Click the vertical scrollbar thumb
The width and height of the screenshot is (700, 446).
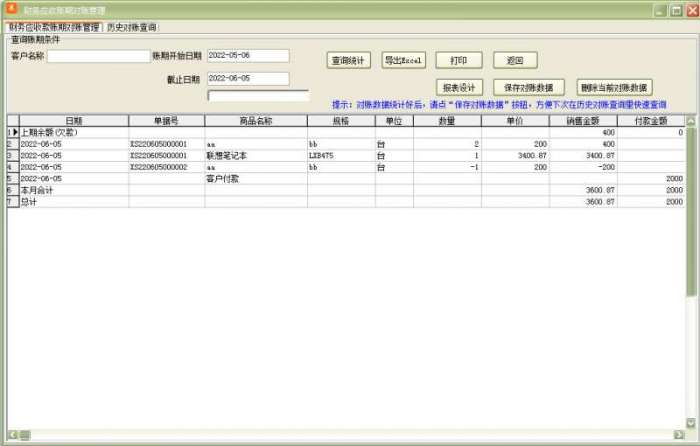(691, 211)
